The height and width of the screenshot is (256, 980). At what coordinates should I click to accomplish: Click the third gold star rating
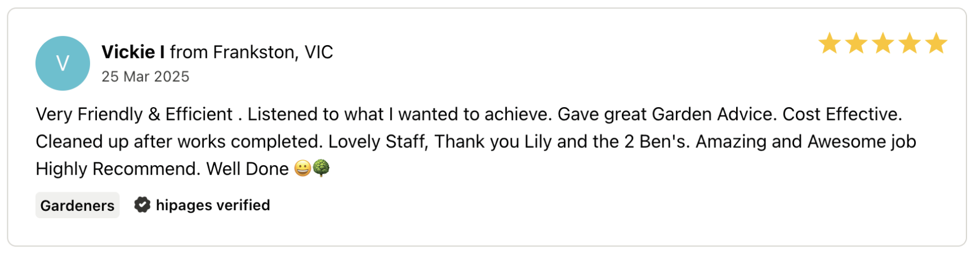click(x=883, y=43)
